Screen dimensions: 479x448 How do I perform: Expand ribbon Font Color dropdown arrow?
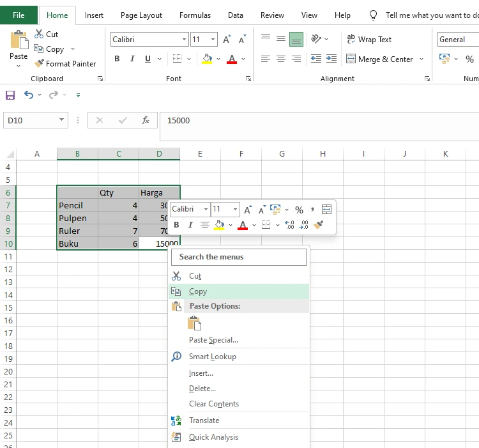tap(243, 59)
